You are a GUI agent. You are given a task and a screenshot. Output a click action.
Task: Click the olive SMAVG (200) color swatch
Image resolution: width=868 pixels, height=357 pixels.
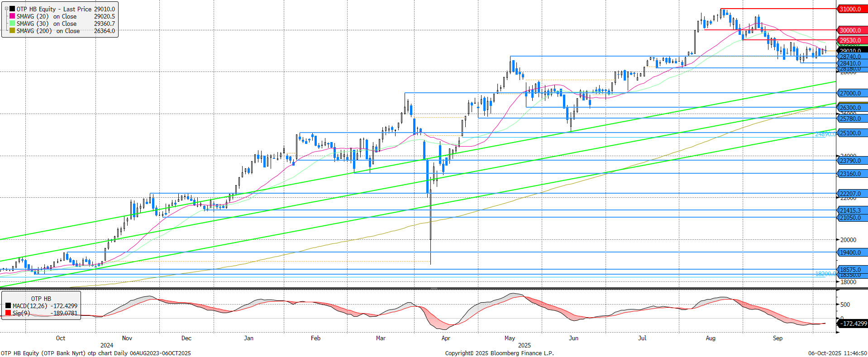(12, 31)
